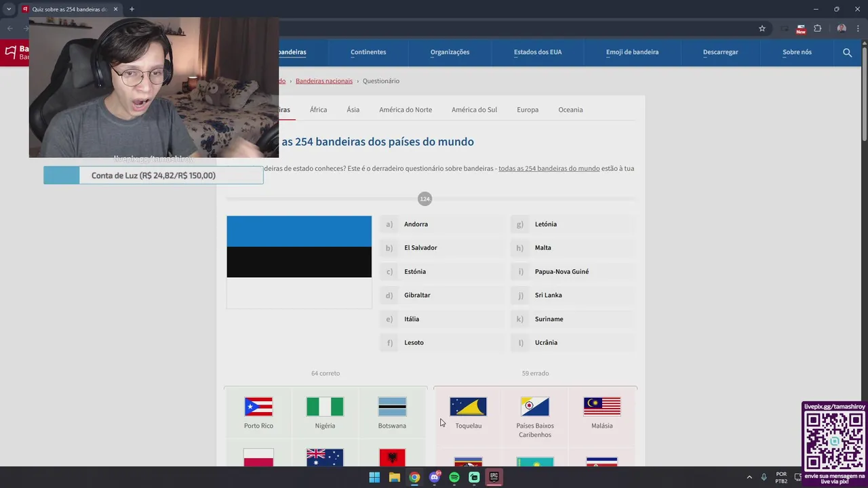Select answer j) Sri Lanka
Screen dimensions: 868x488
click(573, 296)
